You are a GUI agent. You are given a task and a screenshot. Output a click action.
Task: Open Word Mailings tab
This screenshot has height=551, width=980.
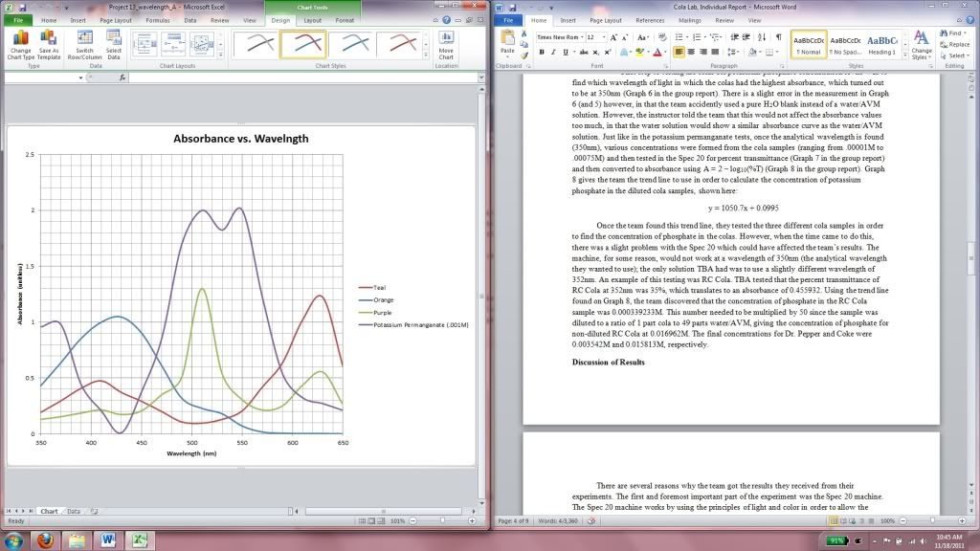pyautogui.click(x=690, y=20)
